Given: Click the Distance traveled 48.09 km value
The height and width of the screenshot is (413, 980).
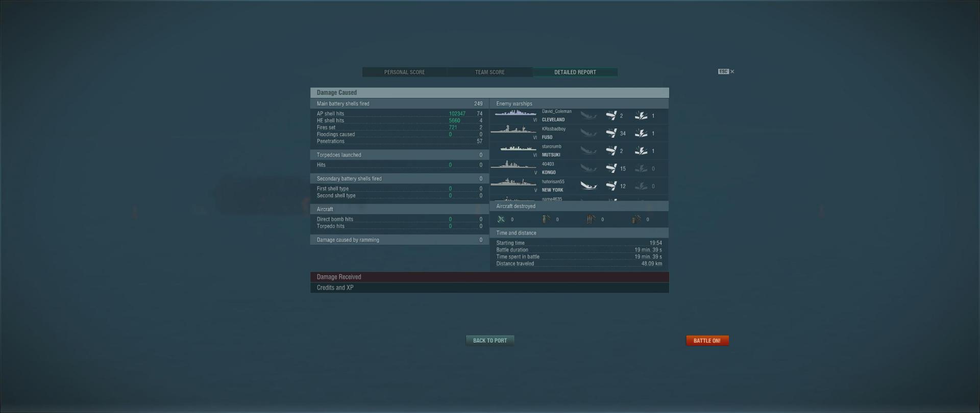Looking at the screenshot, I should click(x=652, y=264).
